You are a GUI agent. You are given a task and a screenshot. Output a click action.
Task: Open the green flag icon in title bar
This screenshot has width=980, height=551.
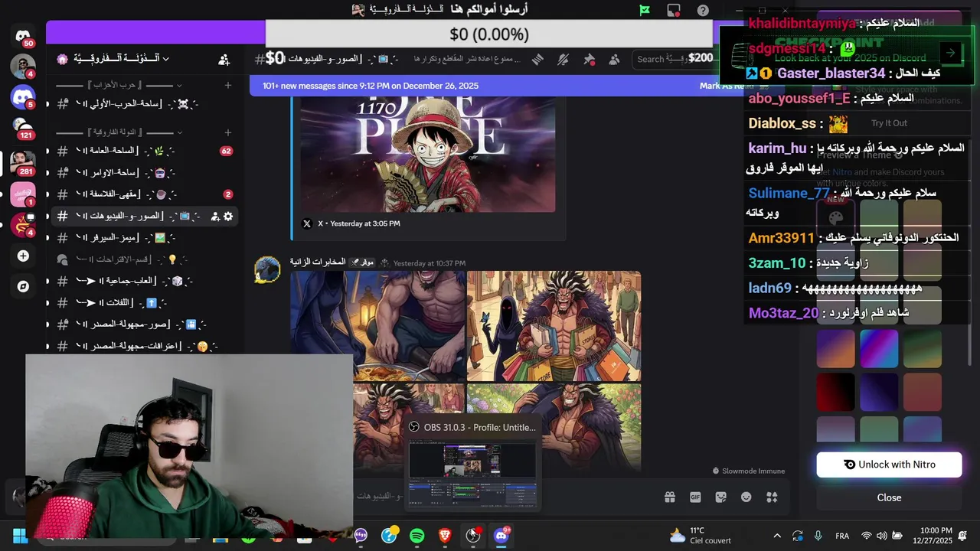645,11
